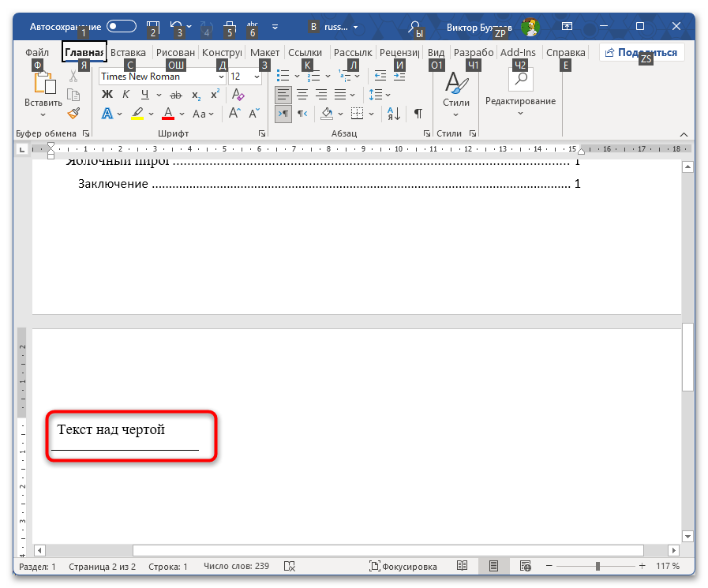Screen dimensions: 708x588
Task: Clear all formatting with eraser icon
Action: tap(238, 95)
